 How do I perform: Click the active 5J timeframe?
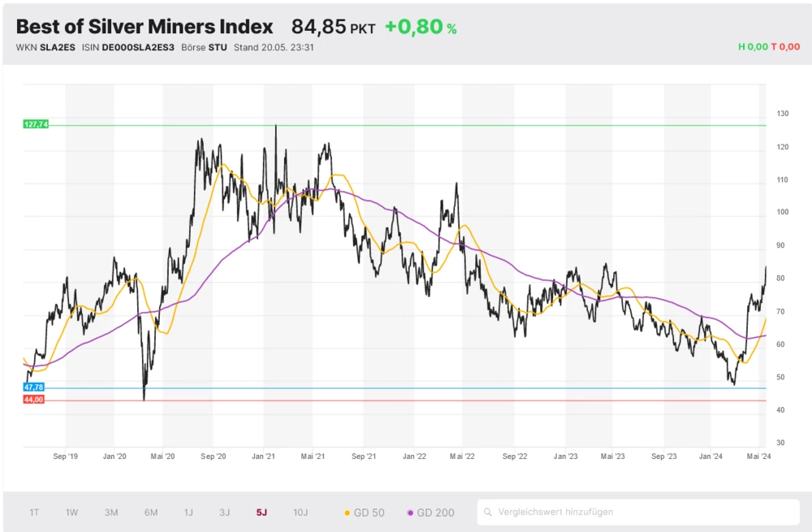coord(261,512)
